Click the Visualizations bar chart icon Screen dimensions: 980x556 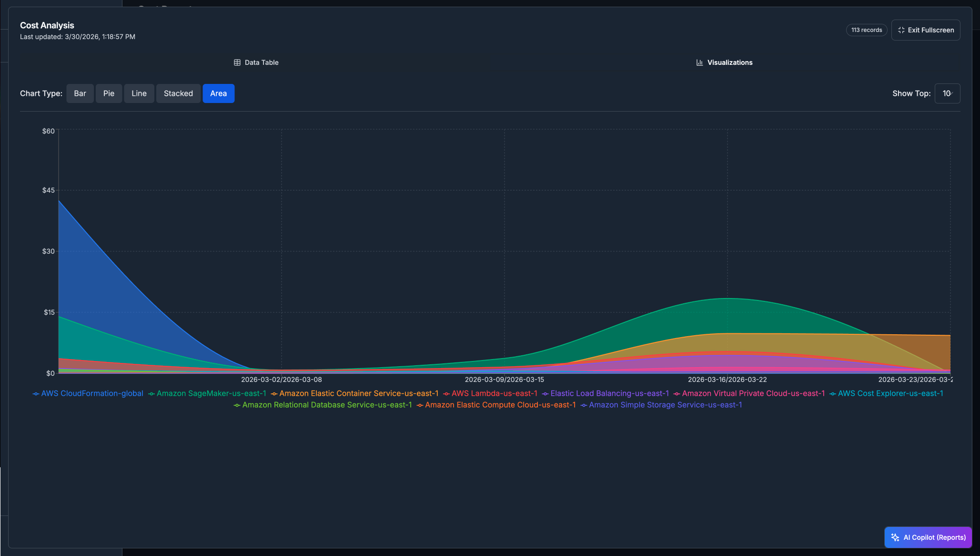[699, 62]
